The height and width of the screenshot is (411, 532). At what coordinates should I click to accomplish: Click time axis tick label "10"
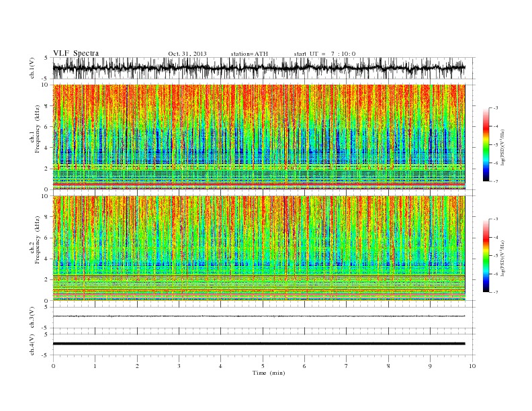(472, 366)
